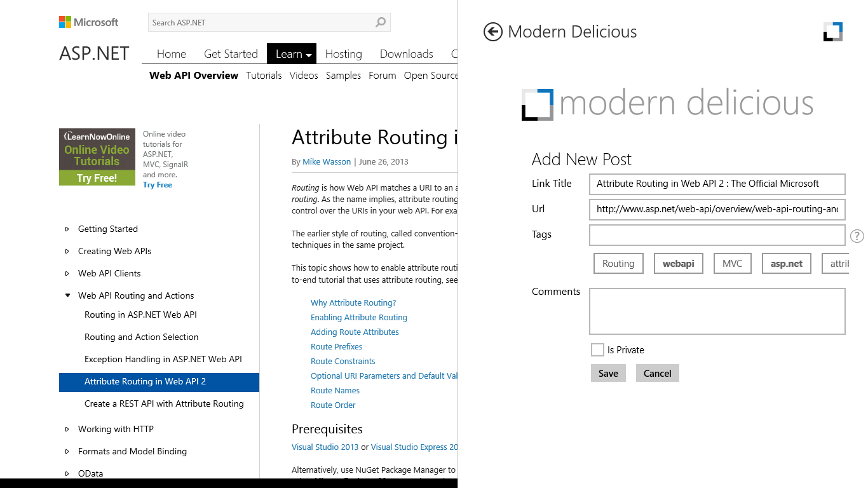Open the Route Constraints link
The image size is (868, 488).
click(x=342, y=361)
